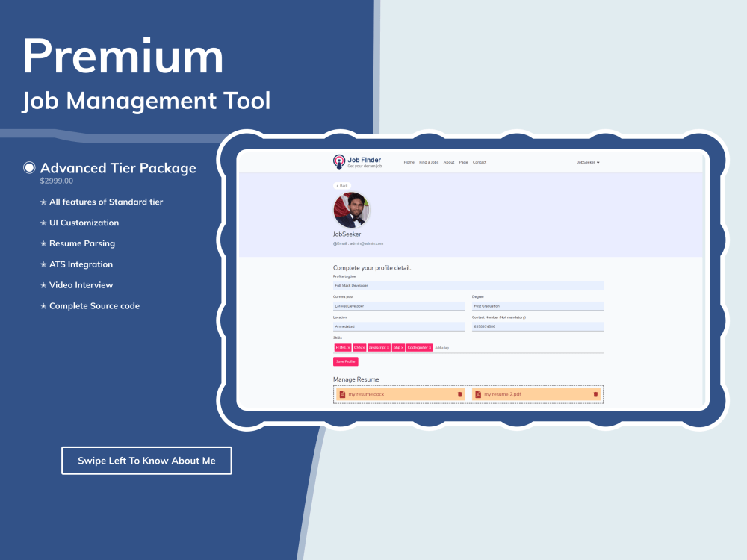The image size is (747, 560).
Task: Remove the Codeigniter skill tag
Action: click(x=430, y=348)
